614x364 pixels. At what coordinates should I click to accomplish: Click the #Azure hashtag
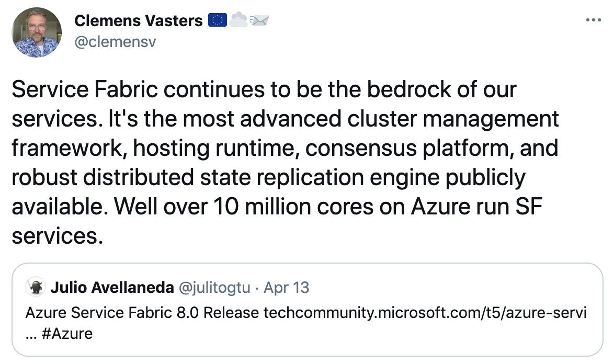[x=66, y=334]
